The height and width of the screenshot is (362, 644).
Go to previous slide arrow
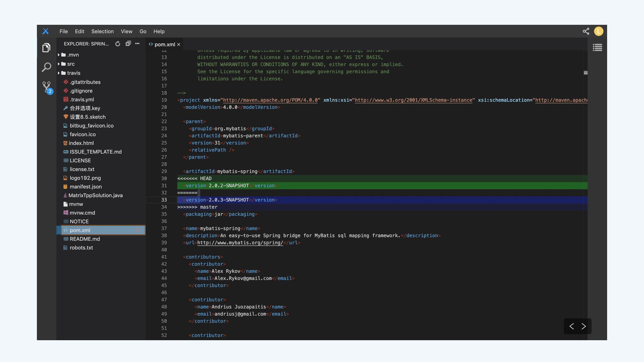point(572,326)
